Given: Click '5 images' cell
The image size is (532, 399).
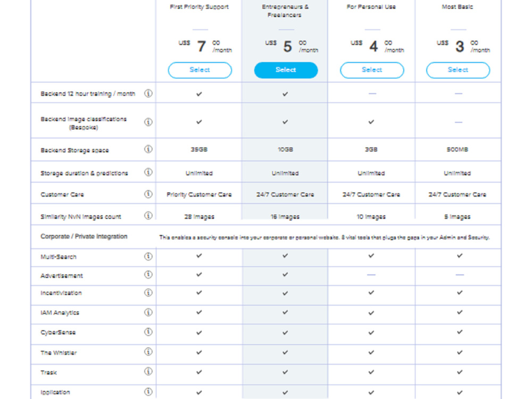Looking at the screenshot, I should coord(458,217).
